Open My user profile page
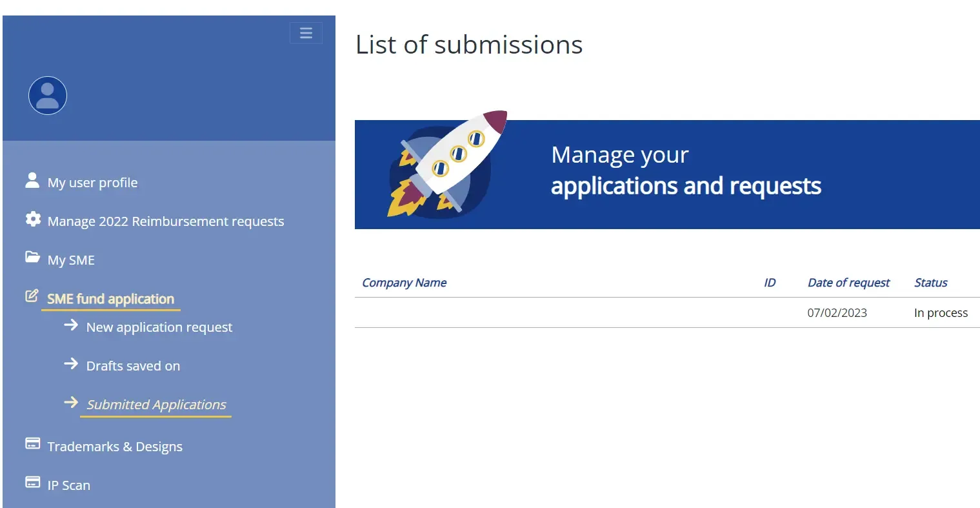 (x=92, y=183)
